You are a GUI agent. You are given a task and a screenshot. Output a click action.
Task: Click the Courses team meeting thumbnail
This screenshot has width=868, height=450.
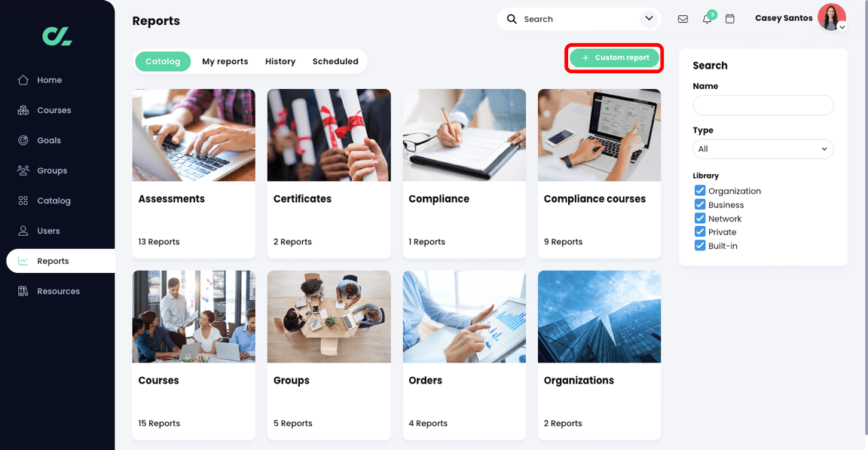coord(194,317)
